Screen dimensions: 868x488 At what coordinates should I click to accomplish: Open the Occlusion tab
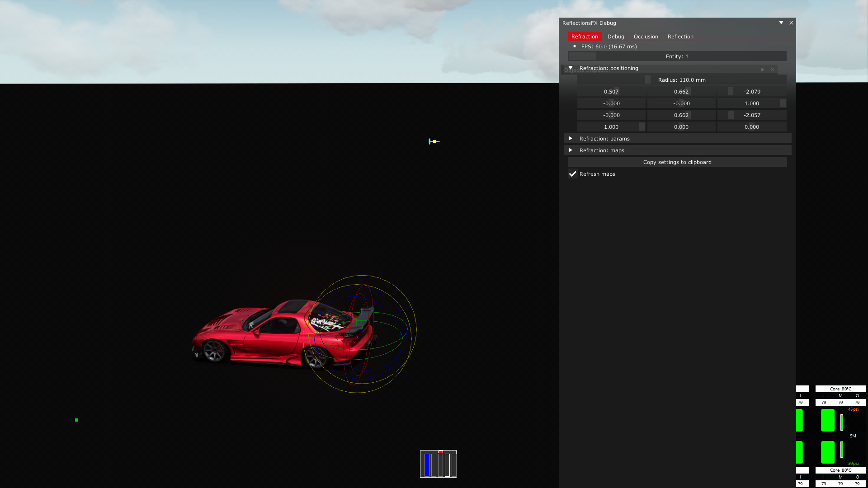[x=646, y=37]
